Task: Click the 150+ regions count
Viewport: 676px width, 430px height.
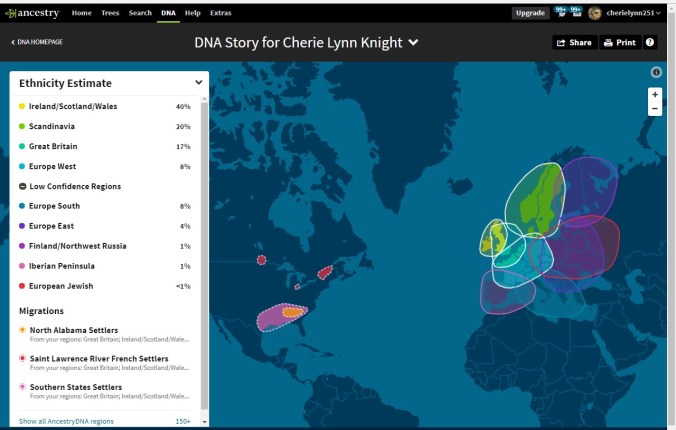Action: click(x=183, y=421)
